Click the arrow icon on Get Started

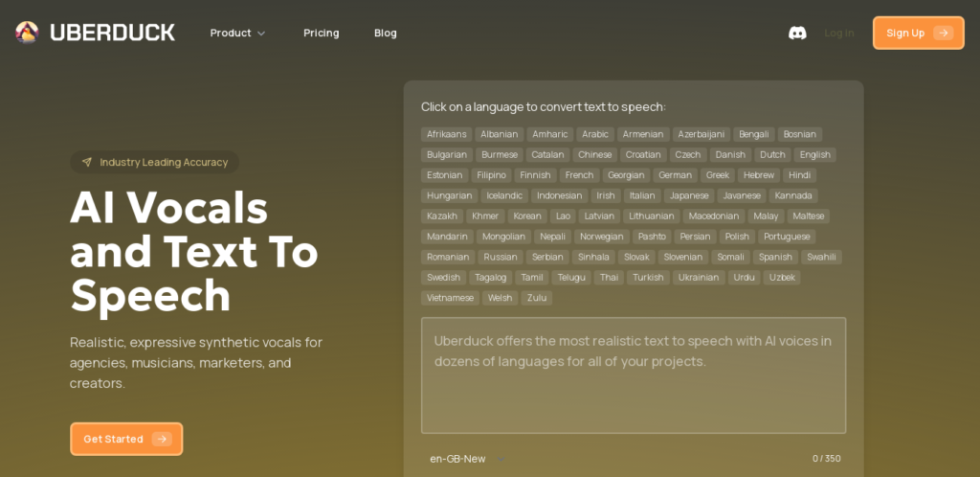click(162, 439)
